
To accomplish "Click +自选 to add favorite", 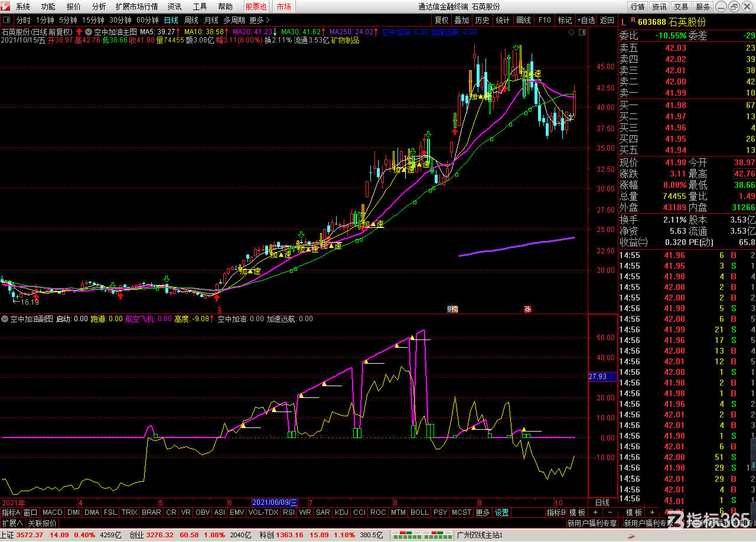I will coord(586,20).
